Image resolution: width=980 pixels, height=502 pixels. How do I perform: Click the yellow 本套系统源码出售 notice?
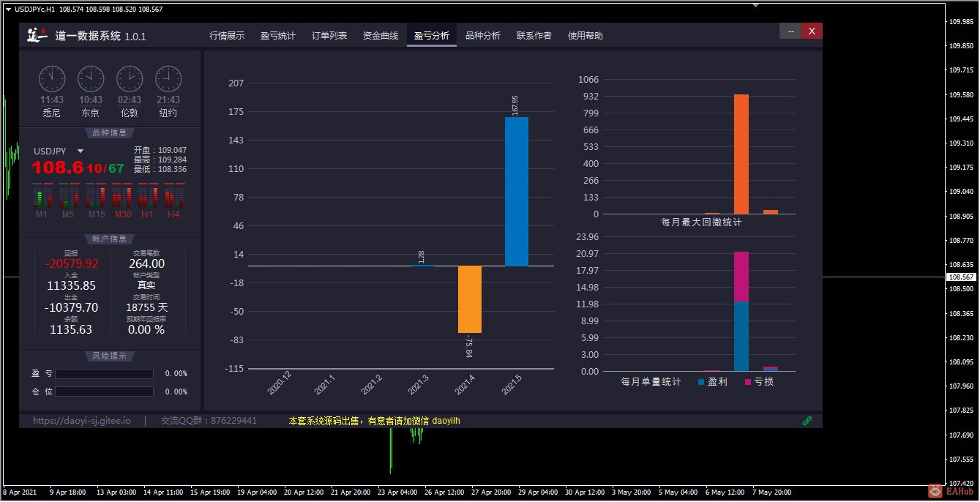click(x=374, y=421)
